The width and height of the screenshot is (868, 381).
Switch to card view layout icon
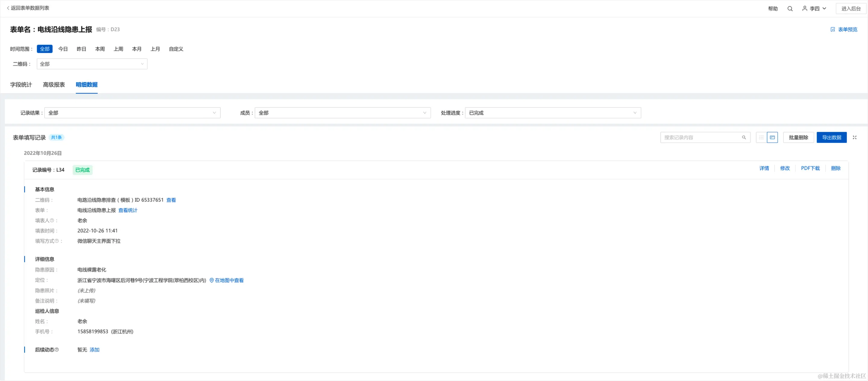click(772, 138)
